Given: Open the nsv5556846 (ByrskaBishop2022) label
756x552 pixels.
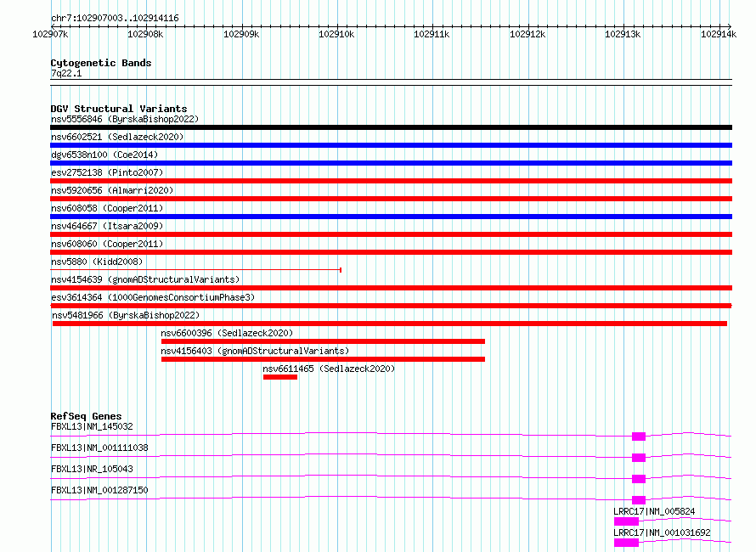Looking at the screenshot, I should (125, 119).
